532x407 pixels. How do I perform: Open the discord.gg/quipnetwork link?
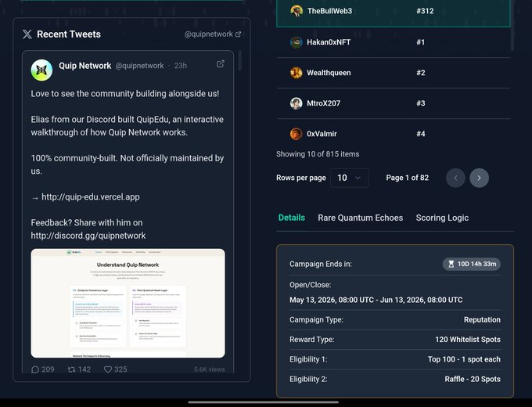coord(88,236)
